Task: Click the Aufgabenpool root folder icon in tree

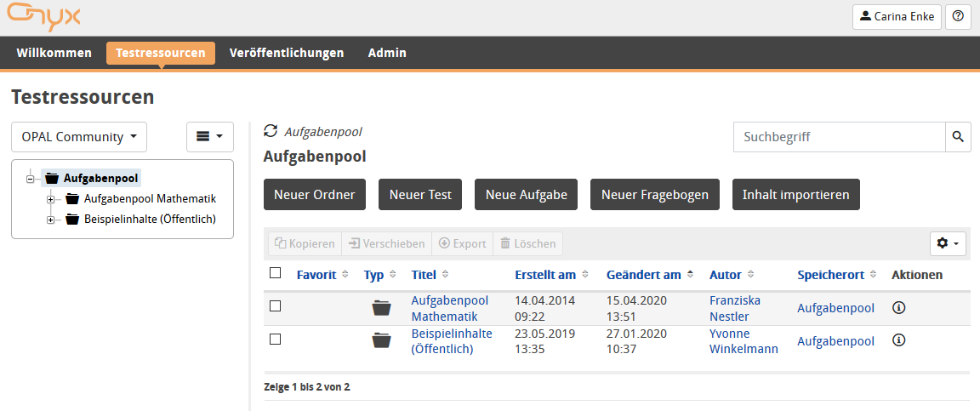Action: pos(53,179)
